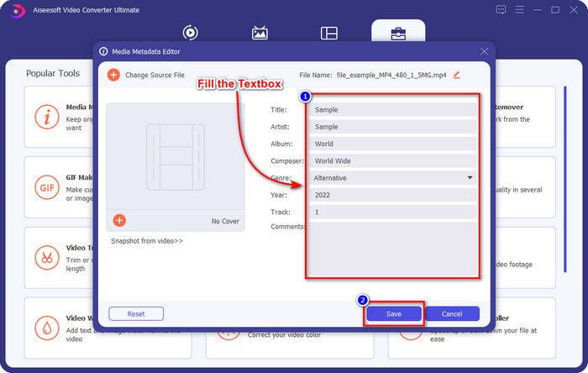Close the Media Metadata Editor dialog
The image size is (588, 373).
pyautogui.click(x=484, y=51)
